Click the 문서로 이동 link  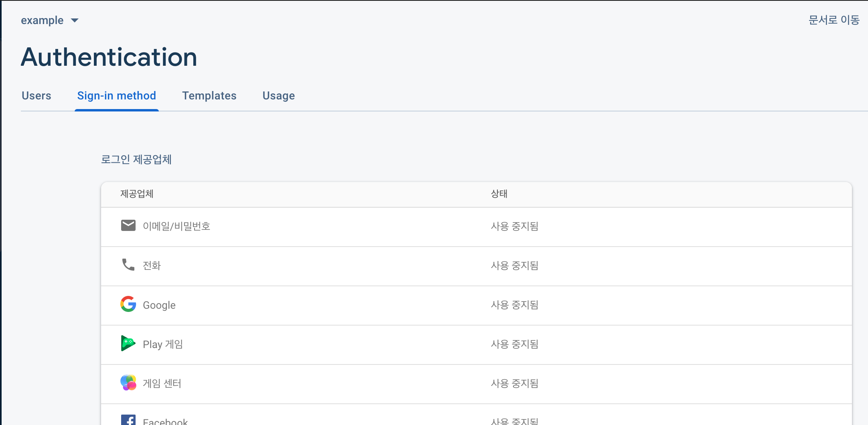pos(834,20)
